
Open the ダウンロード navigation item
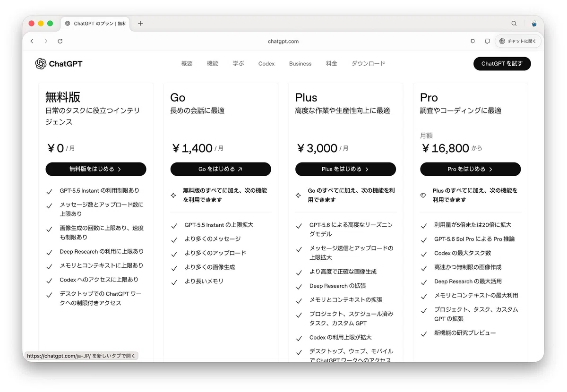coord(369,64)
